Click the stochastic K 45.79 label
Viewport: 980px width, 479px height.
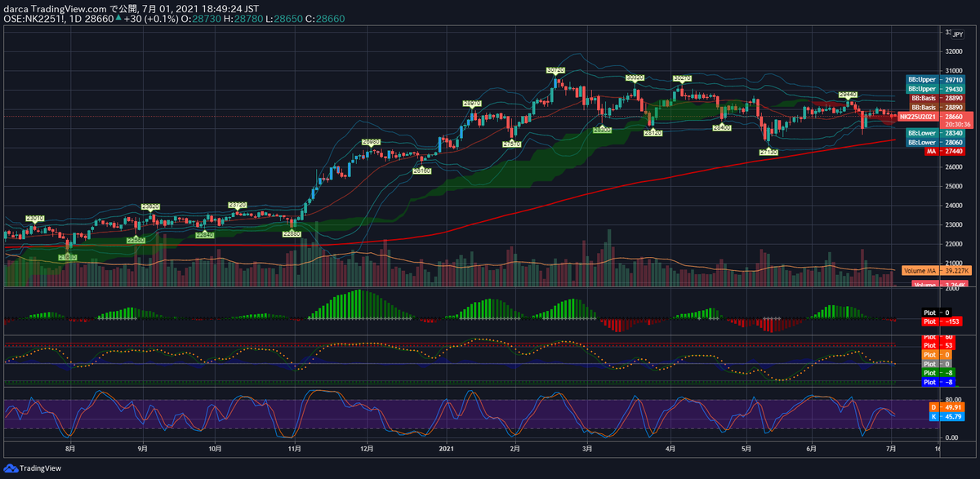(x=947, y=416)
